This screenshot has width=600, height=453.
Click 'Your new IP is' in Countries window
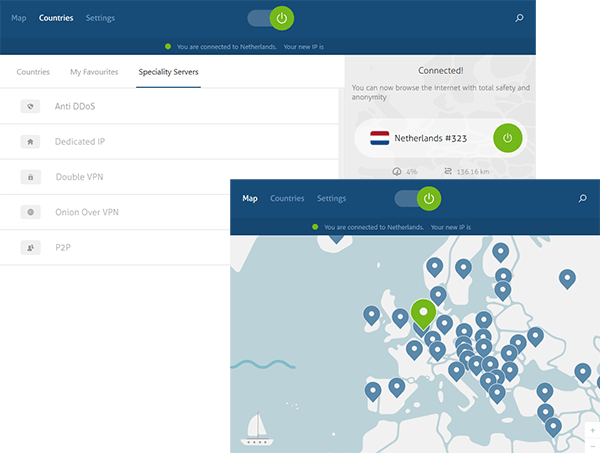pos(303,47)
